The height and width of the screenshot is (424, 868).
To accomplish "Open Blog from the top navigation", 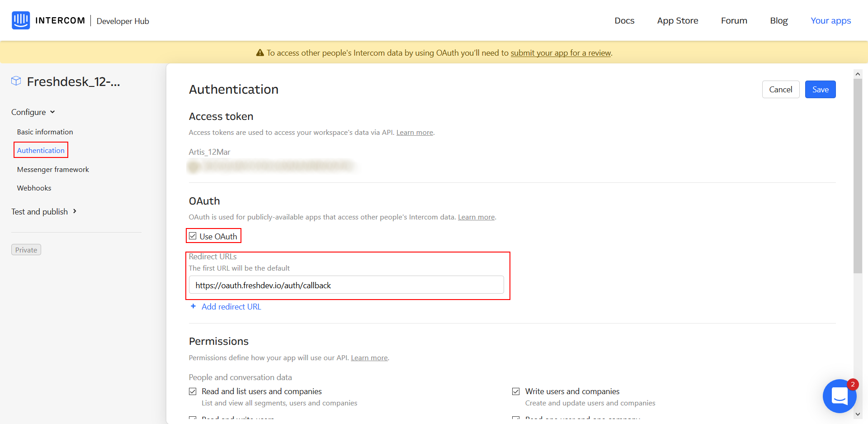I will (x=779, y=20).
